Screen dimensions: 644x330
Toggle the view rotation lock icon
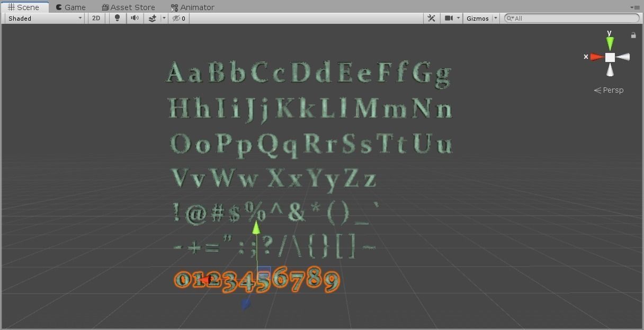click(633, 35)
